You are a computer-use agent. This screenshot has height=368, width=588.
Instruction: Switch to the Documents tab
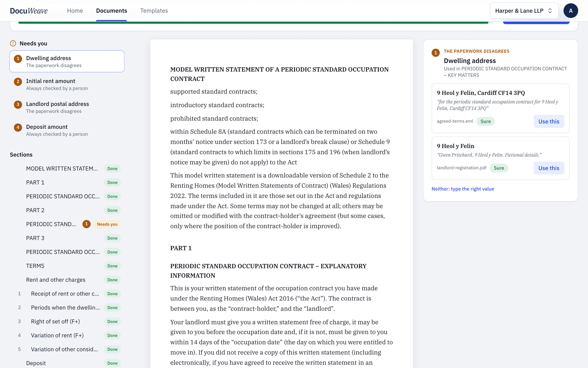(x=111, y=11)
